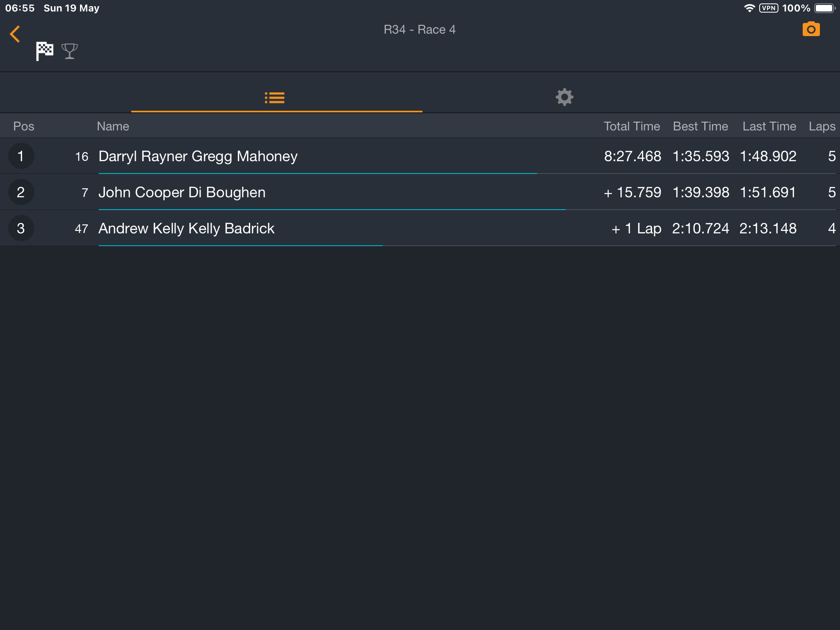Viewport: 840px width, 630px height.
Task: Tap the position 2 circle badge
Action: [x=21, y=192]
